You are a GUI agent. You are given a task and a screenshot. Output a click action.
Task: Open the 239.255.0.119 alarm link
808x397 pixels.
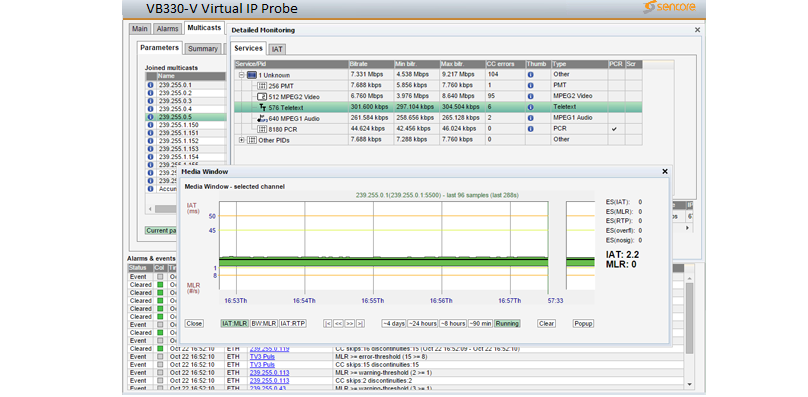click(270, 349)
